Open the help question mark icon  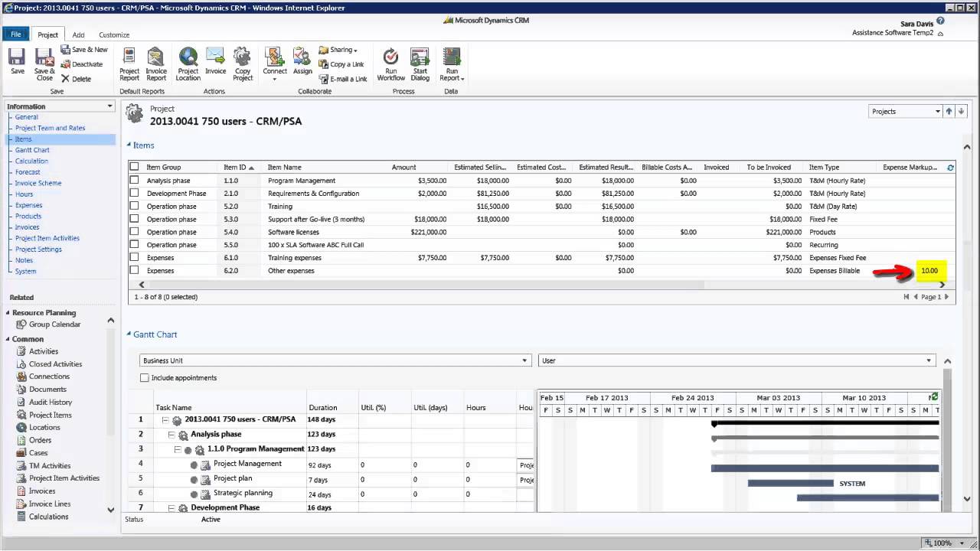click(x=940, y=21)
